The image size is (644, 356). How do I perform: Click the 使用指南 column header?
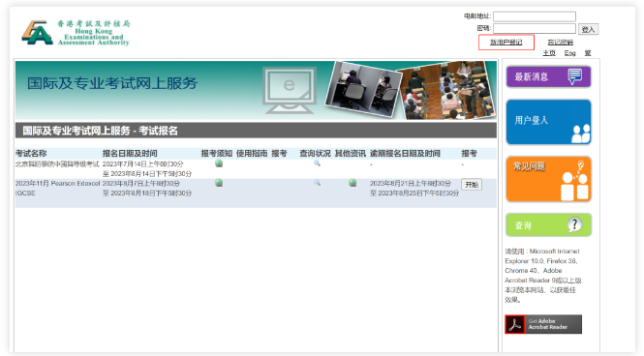252,154
